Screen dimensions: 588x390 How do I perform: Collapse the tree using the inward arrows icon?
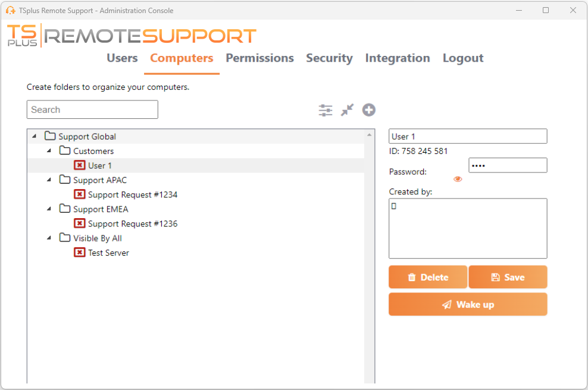click(x=347, y=110)
